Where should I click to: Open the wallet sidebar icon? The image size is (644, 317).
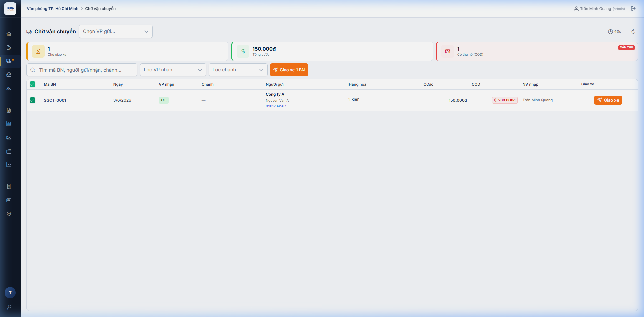(x=9, y=151)
